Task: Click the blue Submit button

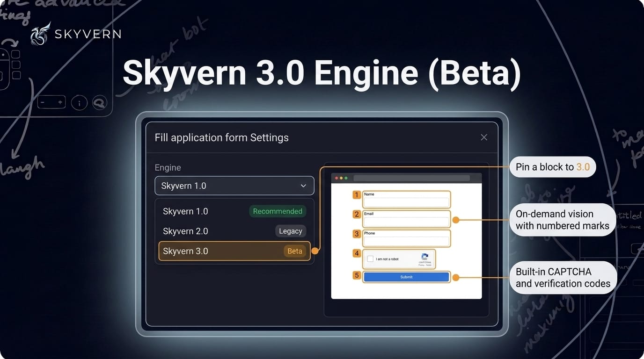Action: [x=406, y=277]
